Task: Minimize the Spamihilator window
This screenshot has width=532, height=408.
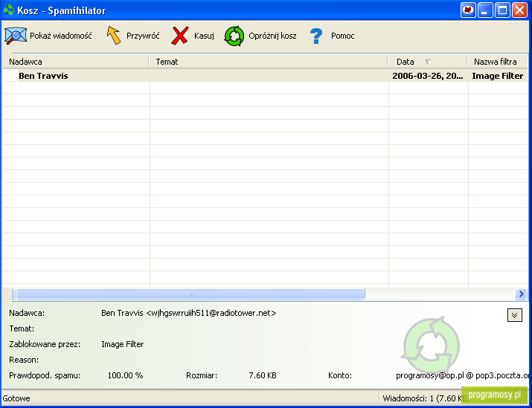Action: point(485,10)
